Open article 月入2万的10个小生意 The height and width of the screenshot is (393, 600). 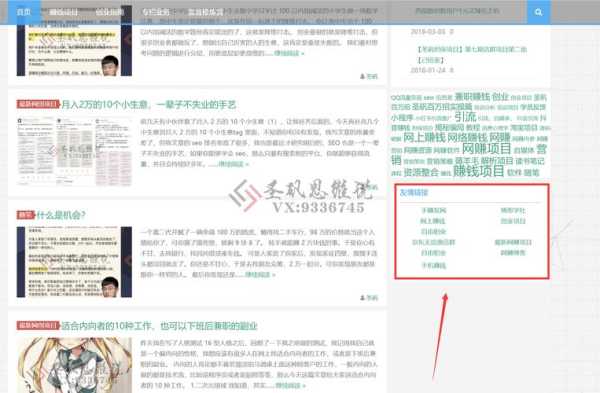coord(148,105)
